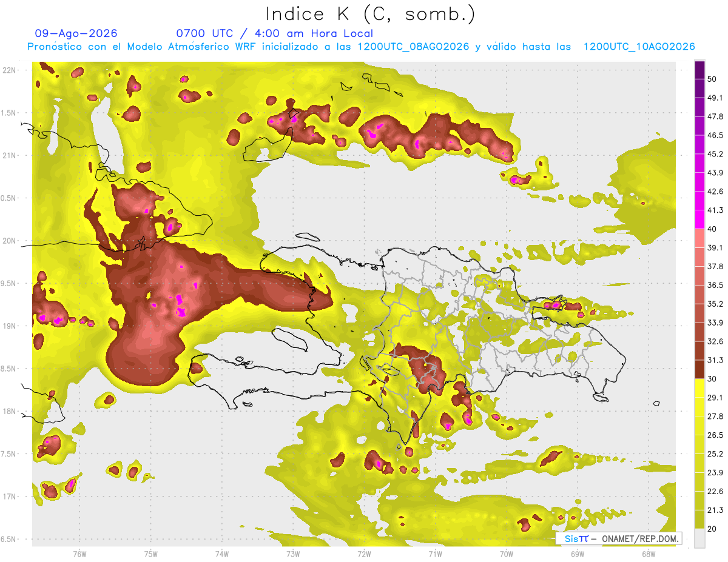
Task: Click the colorbar value "25.2"
Action: point(715,454)
